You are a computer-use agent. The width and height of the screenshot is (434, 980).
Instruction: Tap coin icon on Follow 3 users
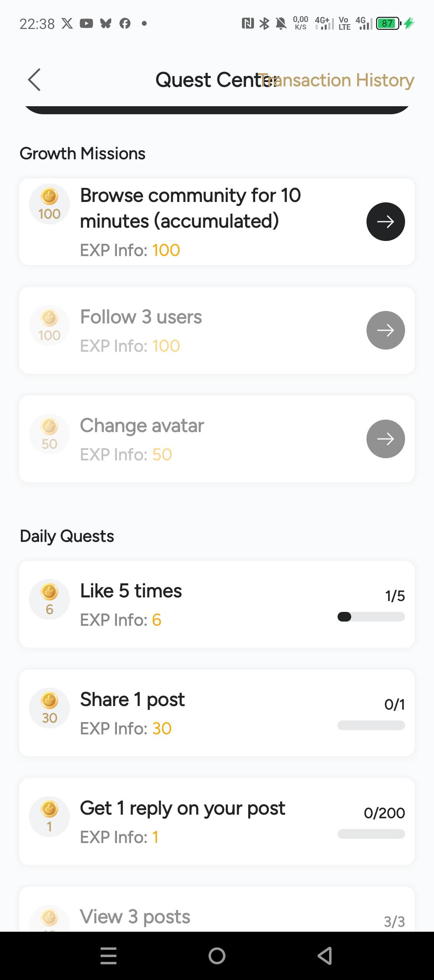coord(49,318)
